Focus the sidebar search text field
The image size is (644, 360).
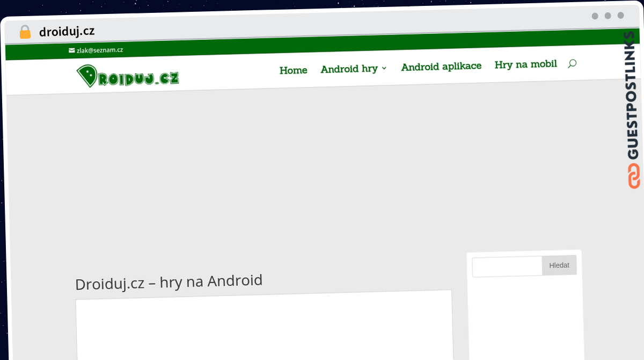[x=507, y=267]
